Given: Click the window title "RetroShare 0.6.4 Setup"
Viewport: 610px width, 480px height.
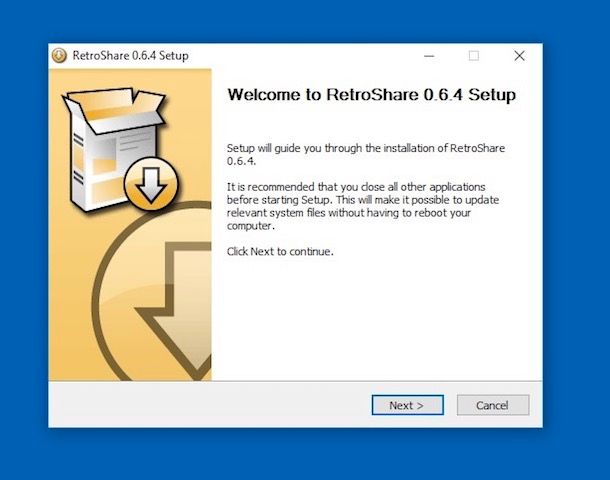Looking at the screenshot, I should coord(130,56).
